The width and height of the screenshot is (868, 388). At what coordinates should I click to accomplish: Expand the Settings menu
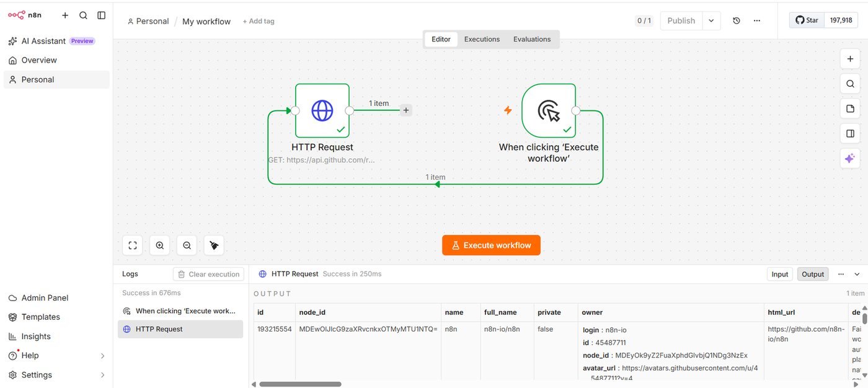coord(56,374)
